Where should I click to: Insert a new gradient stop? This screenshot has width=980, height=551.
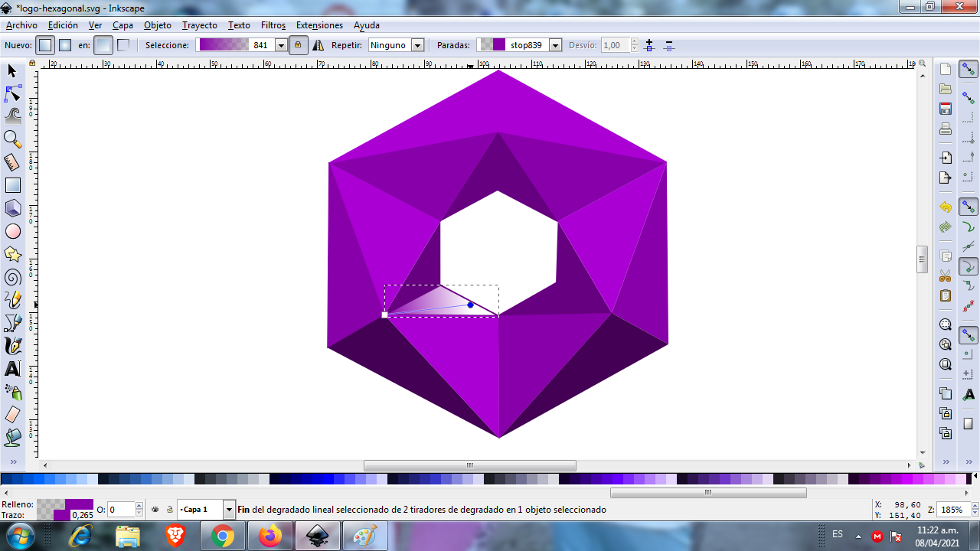click(649, 45)
